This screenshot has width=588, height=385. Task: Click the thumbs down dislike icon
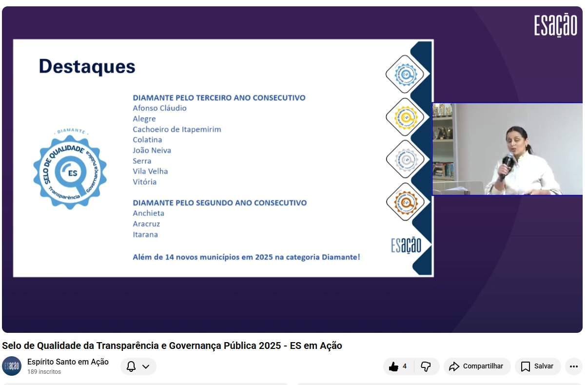pos(426,366)
